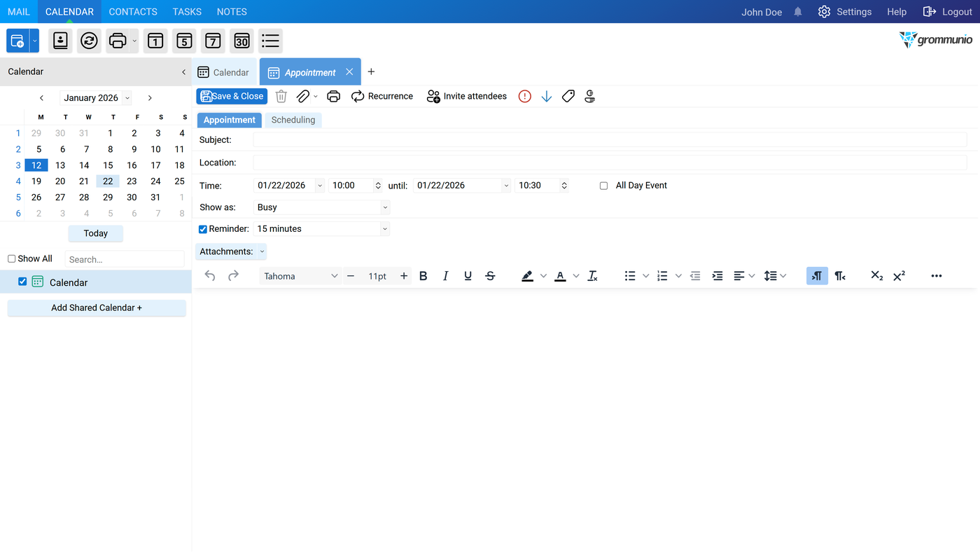Click Invite attendees
980x552 pixels.
(x=467, y=97)
